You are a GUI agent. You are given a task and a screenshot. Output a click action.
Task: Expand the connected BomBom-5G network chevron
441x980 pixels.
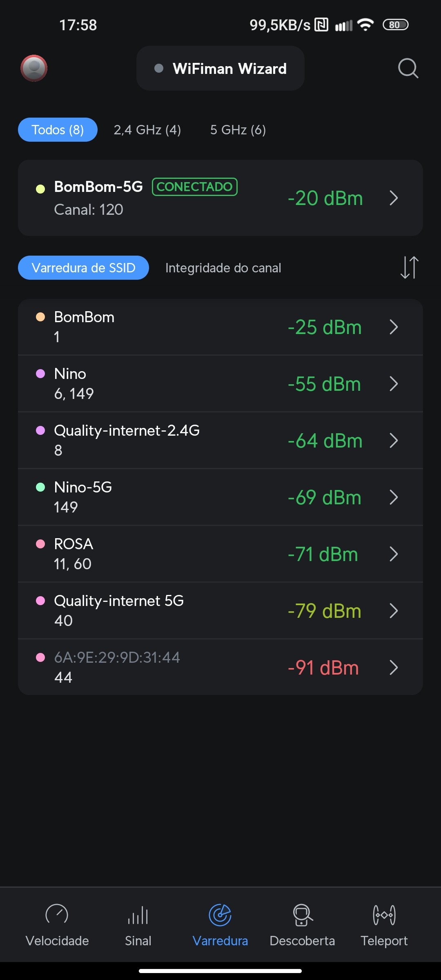point(394,198)
